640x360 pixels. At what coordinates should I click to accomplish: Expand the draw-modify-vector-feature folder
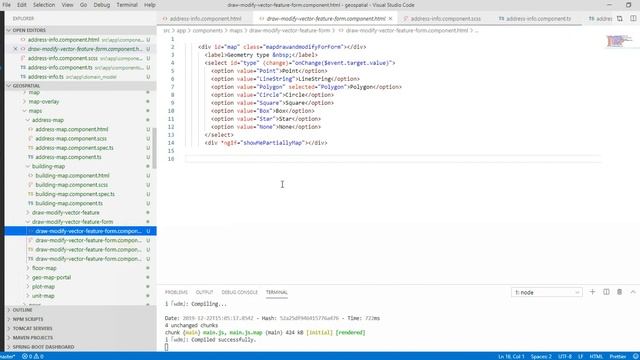[x=65, y=213]
